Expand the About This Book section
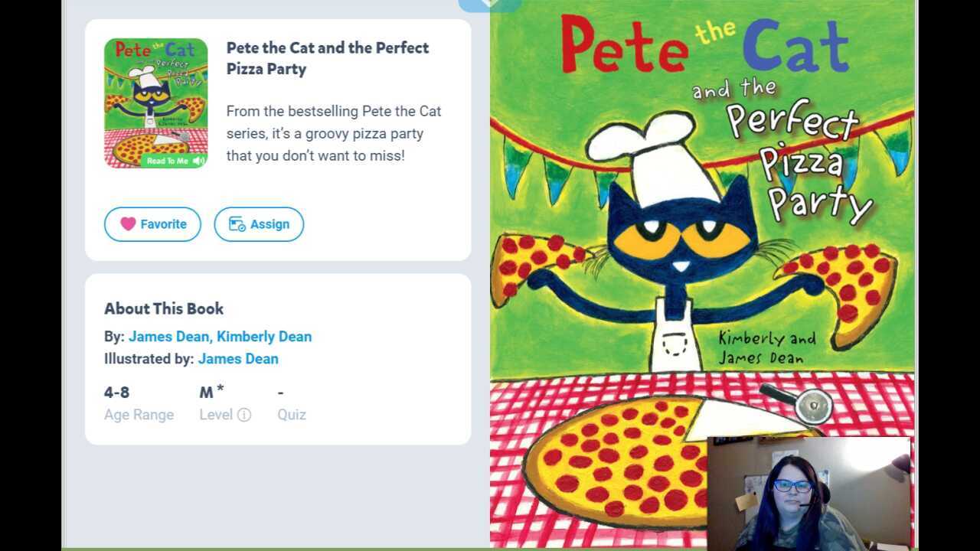 click(164, 308)
